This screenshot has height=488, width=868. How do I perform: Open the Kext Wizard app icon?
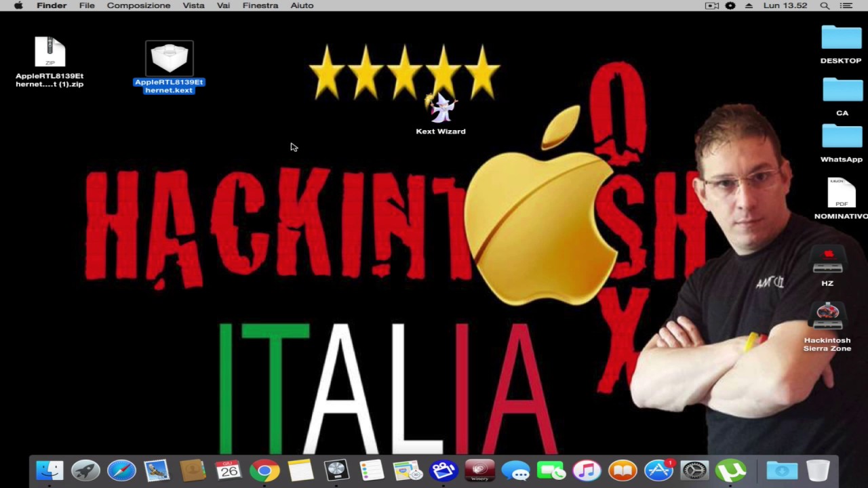441,108
